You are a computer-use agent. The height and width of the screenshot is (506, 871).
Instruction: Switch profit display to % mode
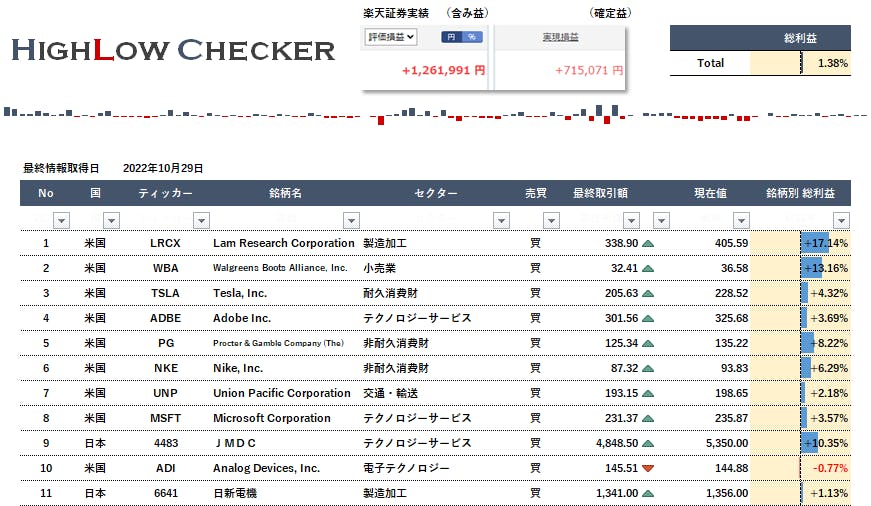tap(471, 37)
